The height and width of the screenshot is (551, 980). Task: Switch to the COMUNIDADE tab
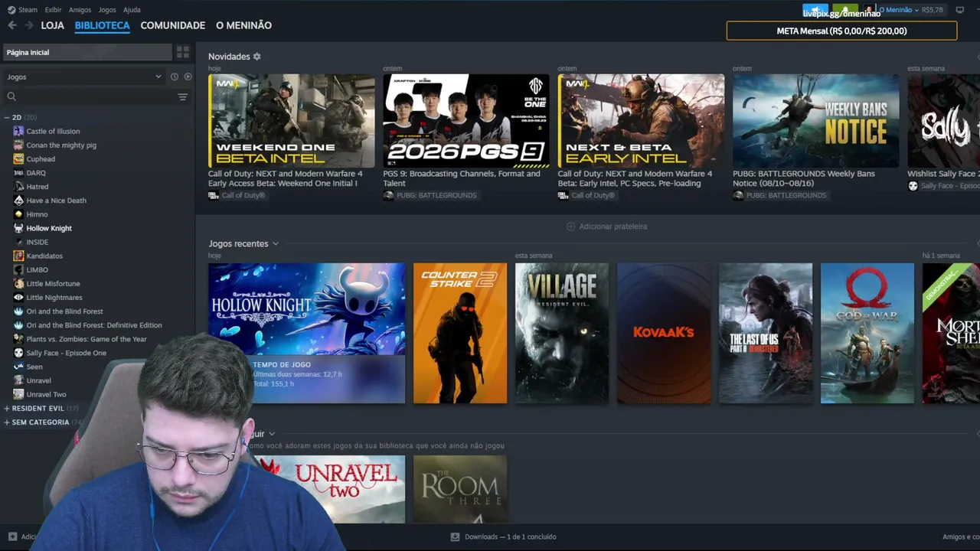point(173,25)
